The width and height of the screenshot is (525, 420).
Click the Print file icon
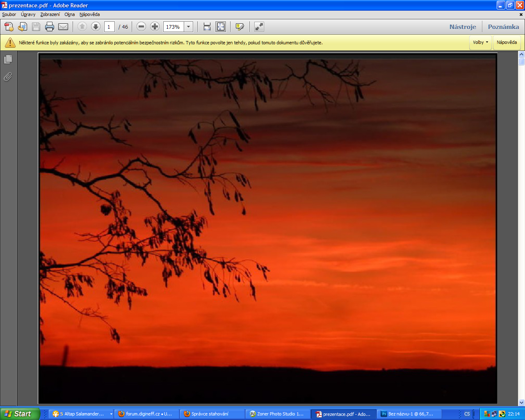tap(50, 27)
